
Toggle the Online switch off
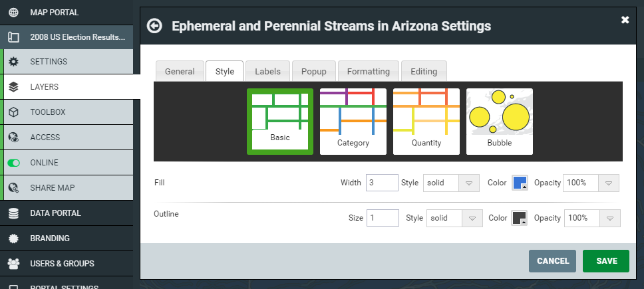coord(13,163)
